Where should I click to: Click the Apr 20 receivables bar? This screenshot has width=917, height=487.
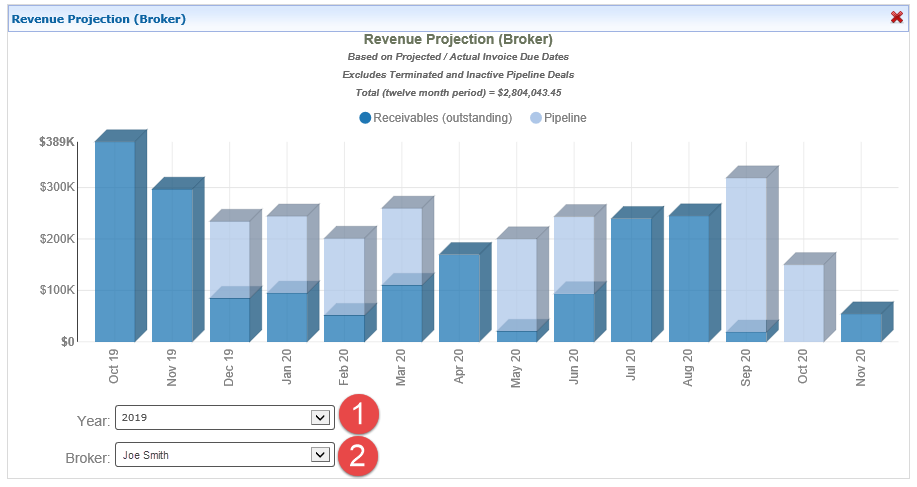pyautogui.click(x=459, y=297)
